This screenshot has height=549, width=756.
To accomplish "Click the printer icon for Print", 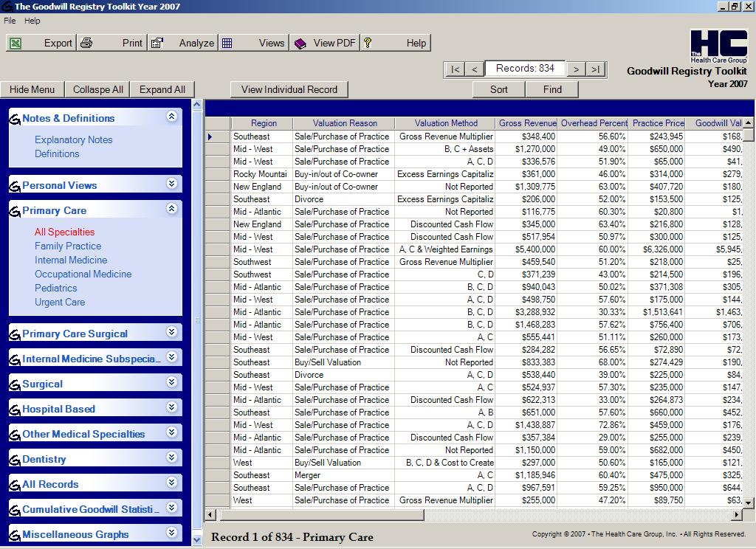I will click(86, 44).
